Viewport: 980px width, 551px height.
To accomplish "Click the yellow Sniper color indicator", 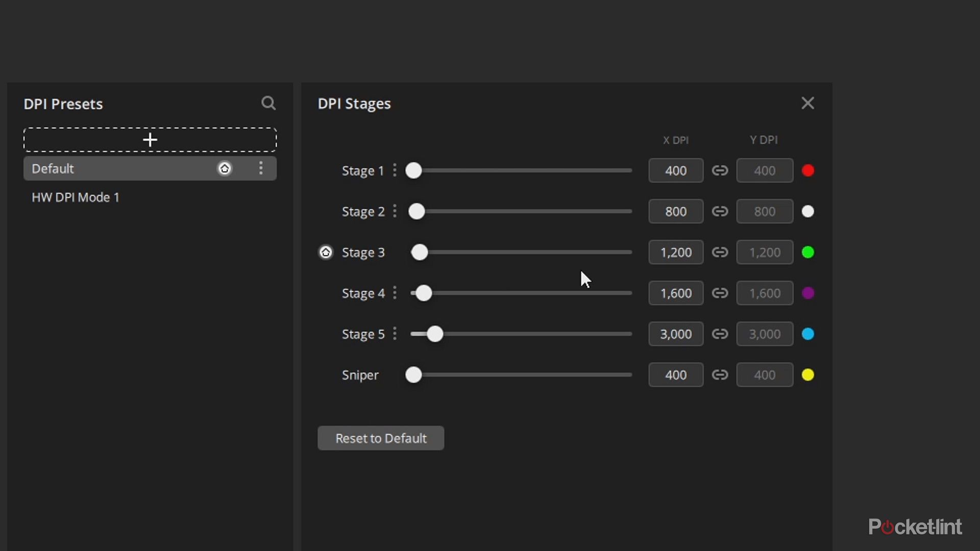I will (x=808, y=375).
